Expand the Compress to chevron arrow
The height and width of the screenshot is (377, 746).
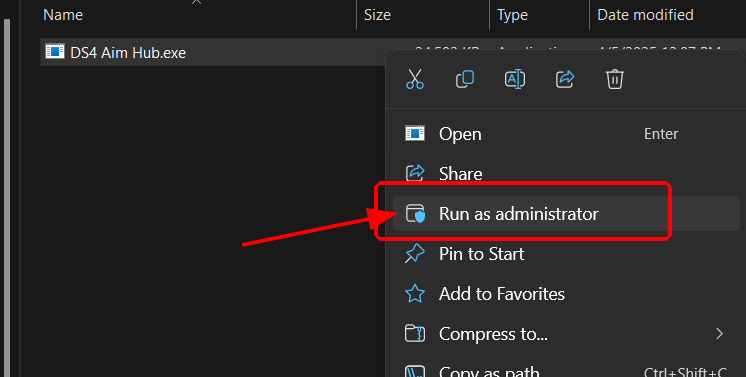point(719,334)
